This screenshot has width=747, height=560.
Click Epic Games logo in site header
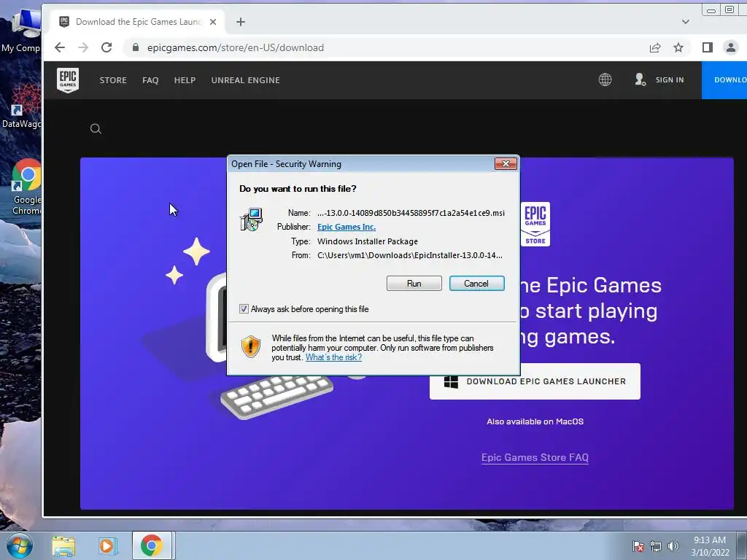click(x=68, y=80)
